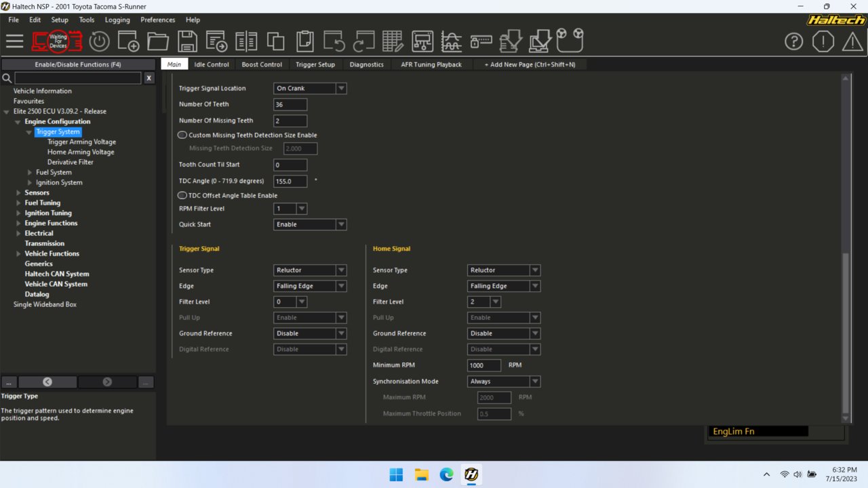Click the password lock icon
Viewport: 868px width, 488px height.
tap(481, 41)
